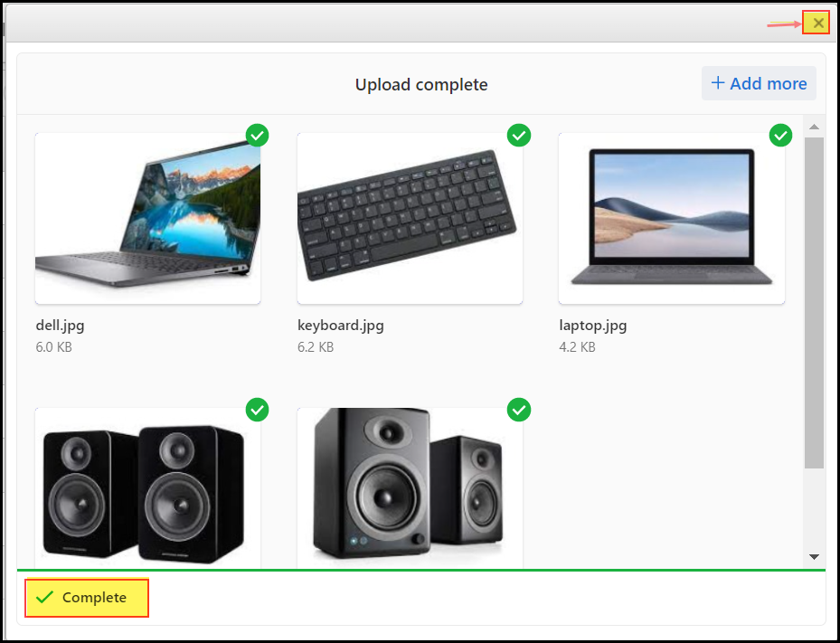Click the scrollbar up arrow
This screenshot has width=840, height=643.
(815, 127)
